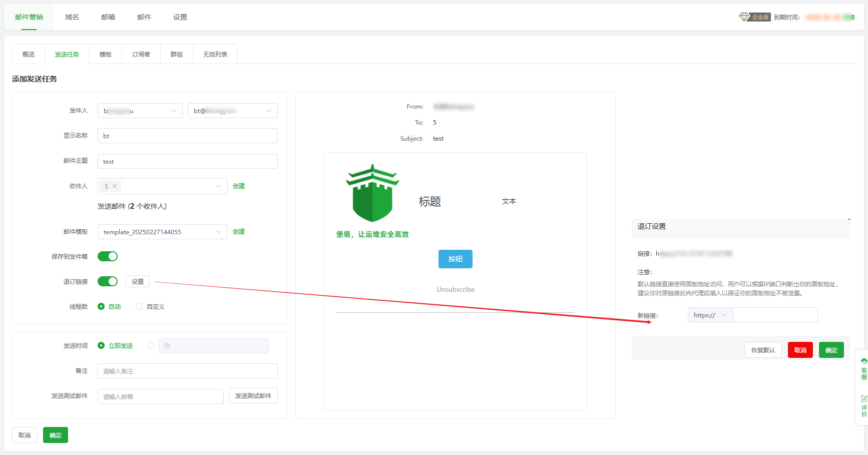Open the 邮箱 top menu
Image resolution: width=868 pixels, height=455 pixels.
108,17
